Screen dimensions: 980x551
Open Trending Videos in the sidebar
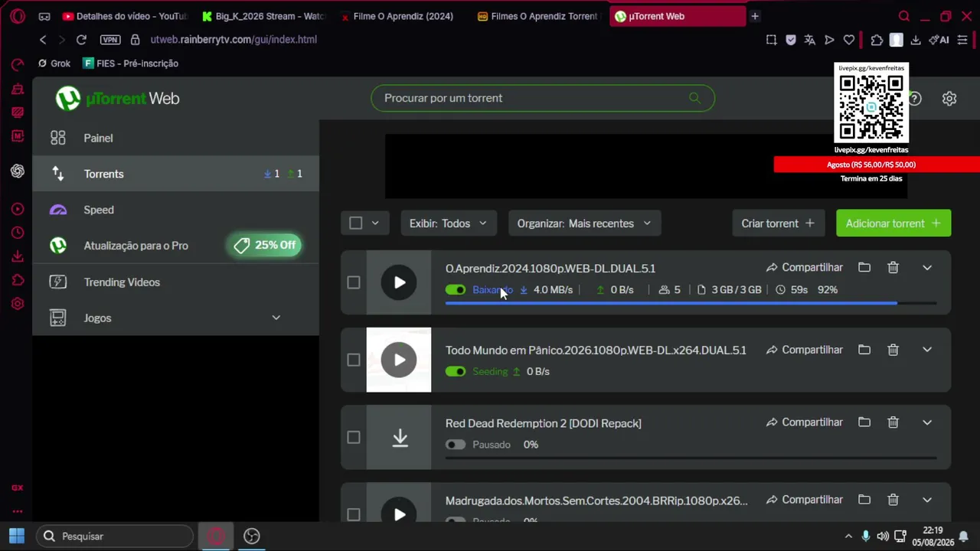point(176,282)
